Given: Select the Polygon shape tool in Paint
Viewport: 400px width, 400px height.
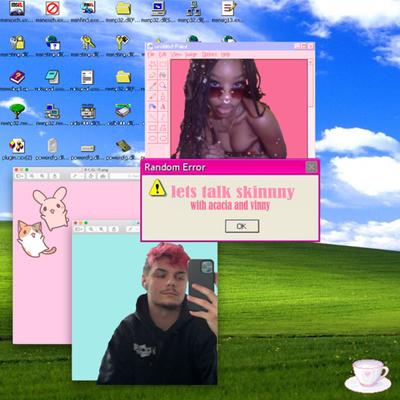Looking at the screenshot, I should point(163,128).
